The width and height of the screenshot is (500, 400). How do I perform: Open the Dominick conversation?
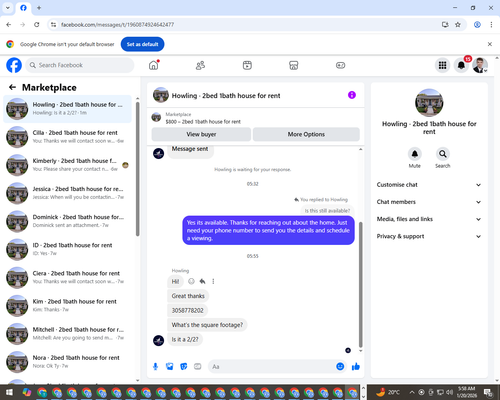pyautogui.click(x=67, y=221)
